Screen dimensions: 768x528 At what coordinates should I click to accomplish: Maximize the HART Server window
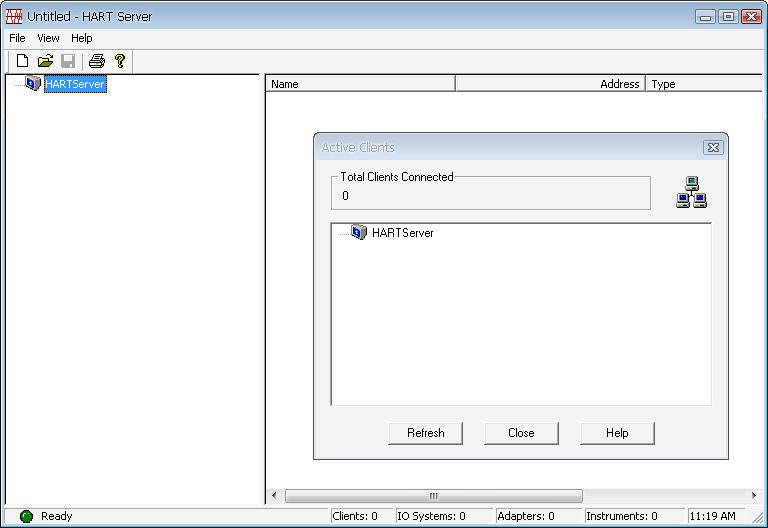(728, 17)
